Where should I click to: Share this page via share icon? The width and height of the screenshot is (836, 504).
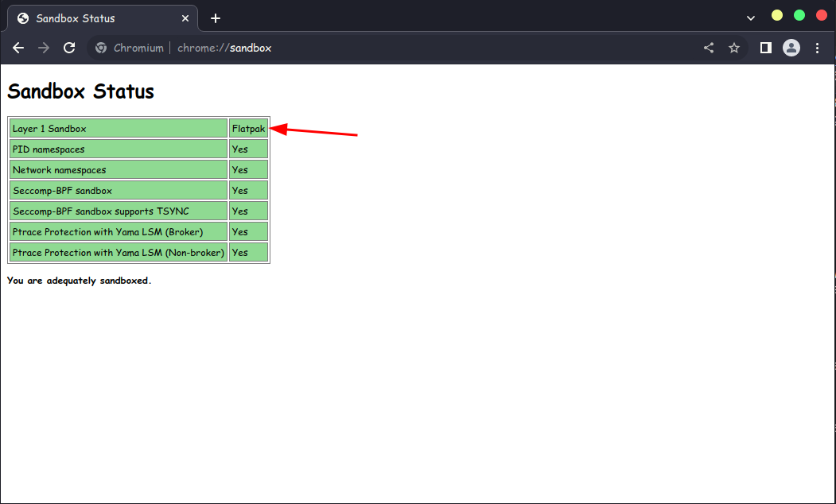(709, 48)
